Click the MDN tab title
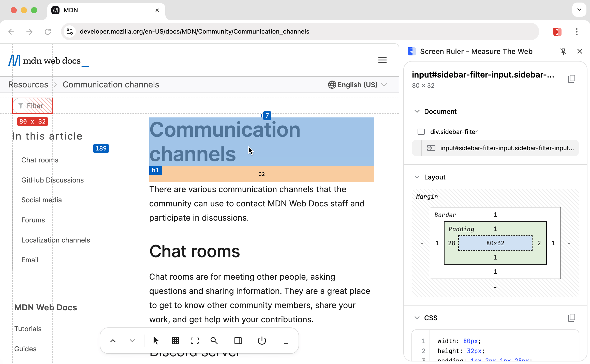 [71, 10]
